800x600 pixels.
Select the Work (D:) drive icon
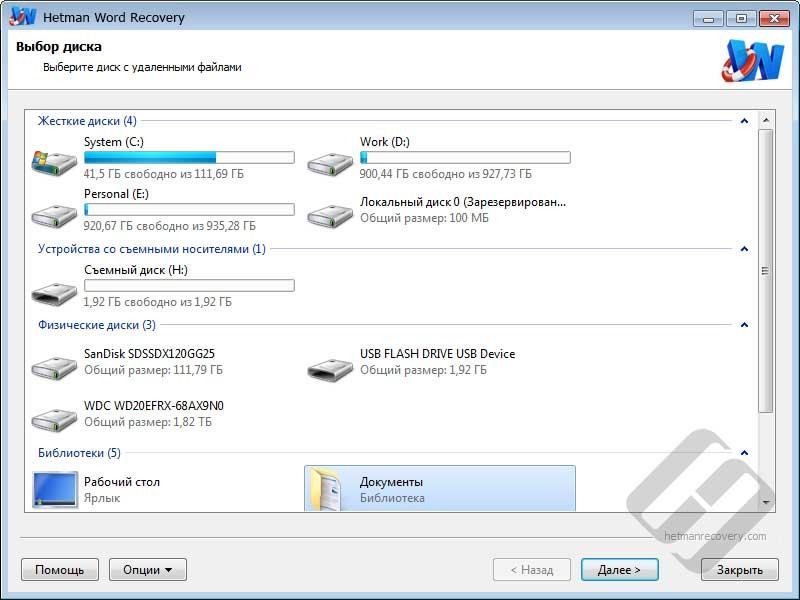point(330,163)
